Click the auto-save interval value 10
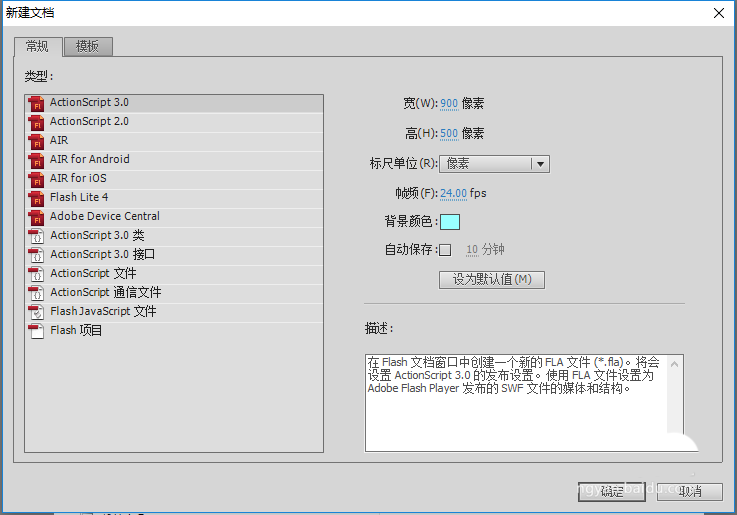 (x=472, y=250)
